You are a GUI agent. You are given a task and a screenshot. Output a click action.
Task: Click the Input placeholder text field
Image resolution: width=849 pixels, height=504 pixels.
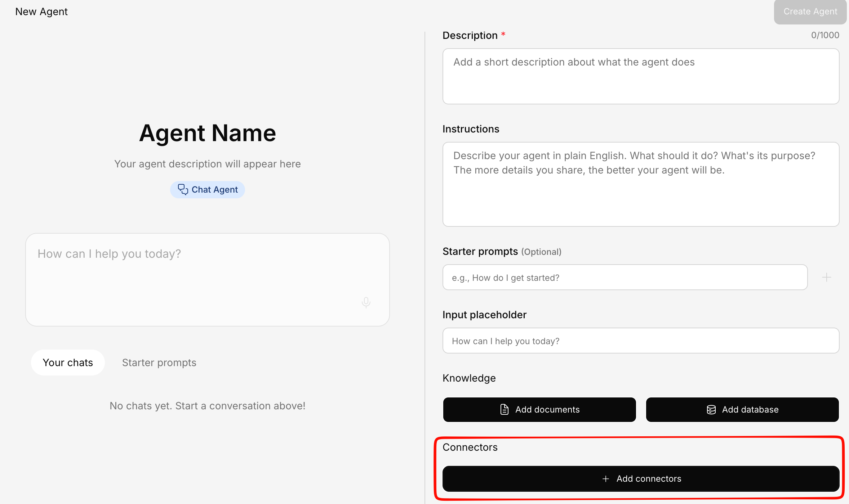point(641,341)
